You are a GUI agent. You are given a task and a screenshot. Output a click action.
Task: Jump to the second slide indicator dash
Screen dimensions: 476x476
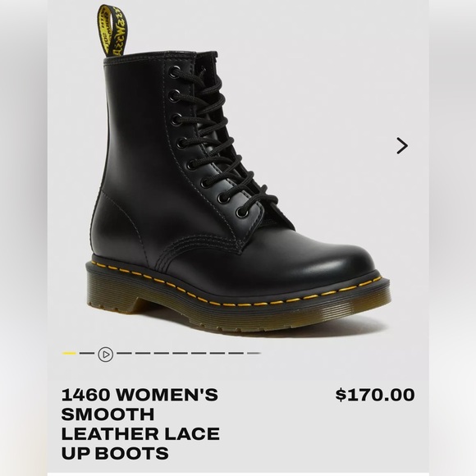click(x=87, y=353)
